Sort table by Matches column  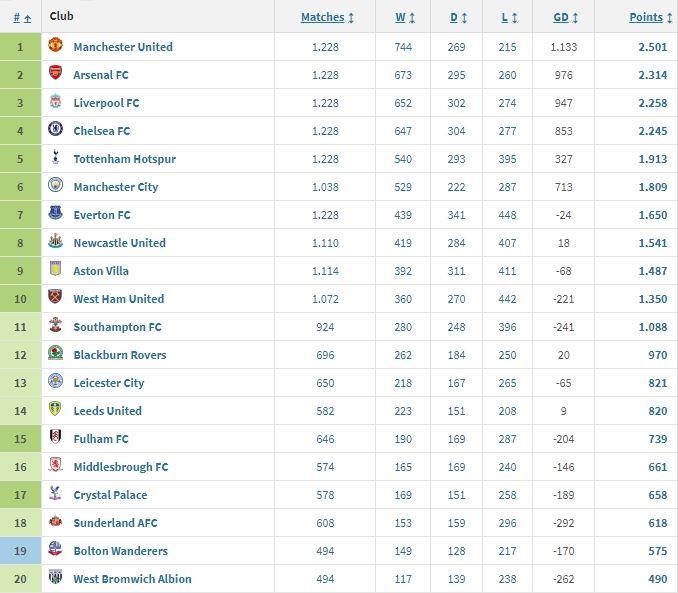(x=327, y=17)
